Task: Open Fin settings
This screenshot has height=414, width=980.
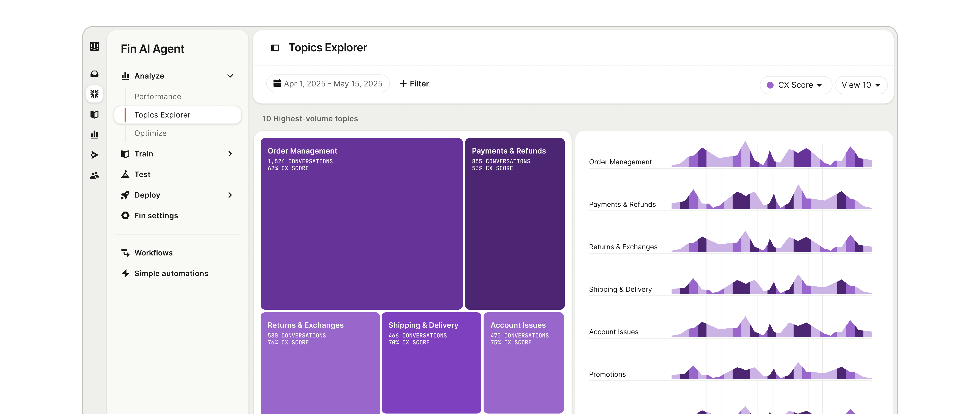Action: pos(156,216)
